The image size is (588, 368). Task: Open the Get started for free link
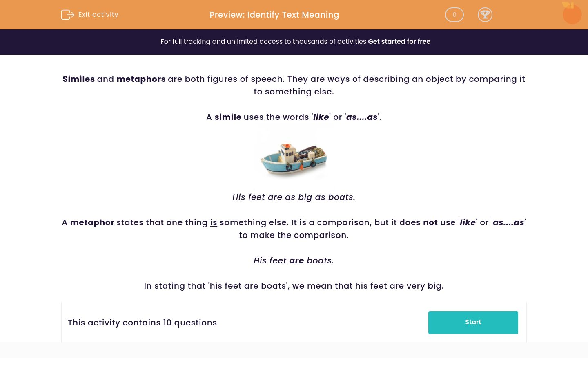(399, 41)
